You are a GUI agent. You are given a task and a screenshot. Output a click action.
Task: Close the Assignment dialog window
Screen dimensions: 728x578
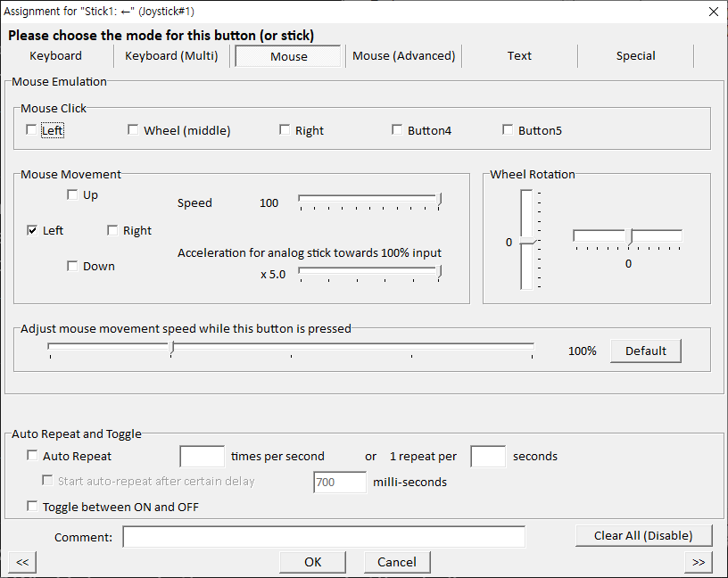[x=714, y=12]
